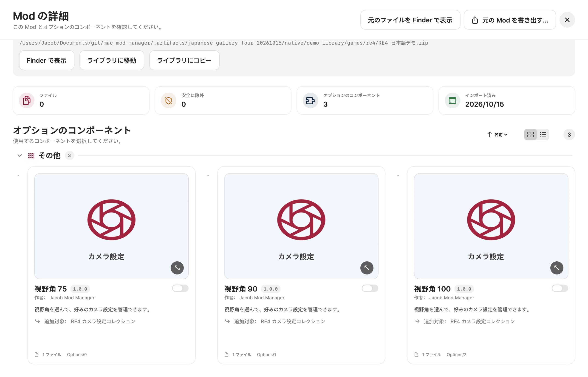The image size is (588, 377).
Task: Click 元のファイルを Finder で表示 button
Action: [410, 20]
